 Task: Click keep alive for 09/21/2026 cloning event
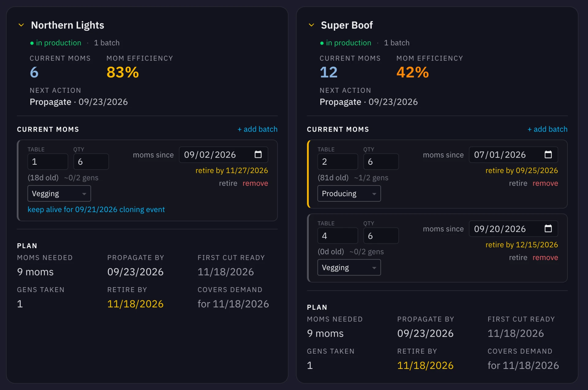click(96, 209)
